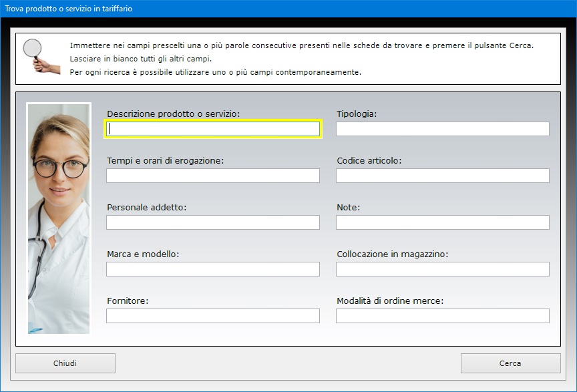Click the Codice articolo label
Screen dimensions: 577x392
coord(369,161)
